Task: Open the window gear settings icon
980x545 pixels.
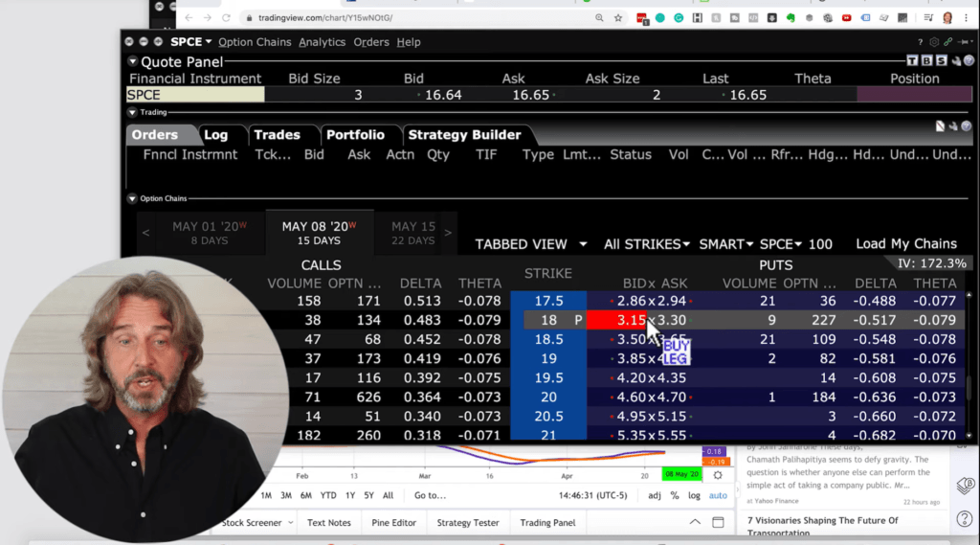Action: coord(934,42)
